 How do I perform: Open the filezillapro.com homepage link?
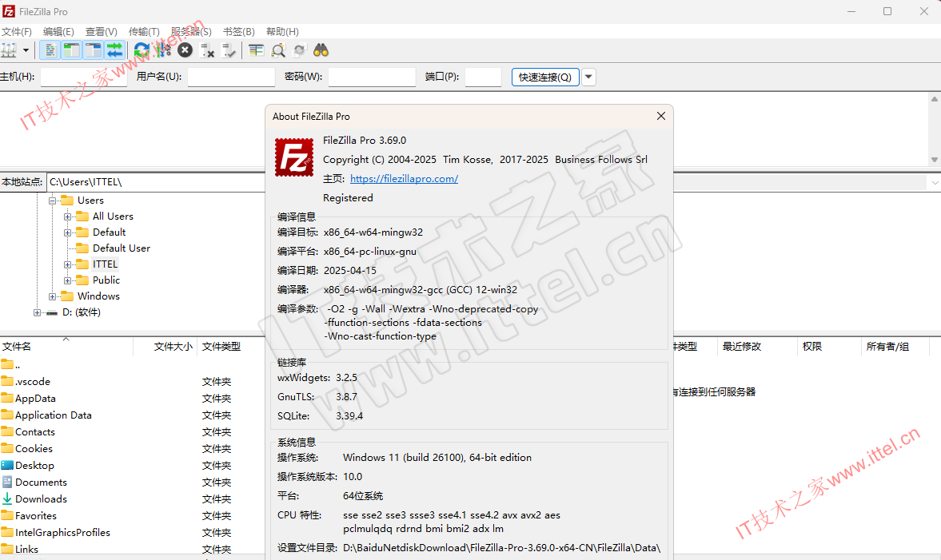pos(404,179)
